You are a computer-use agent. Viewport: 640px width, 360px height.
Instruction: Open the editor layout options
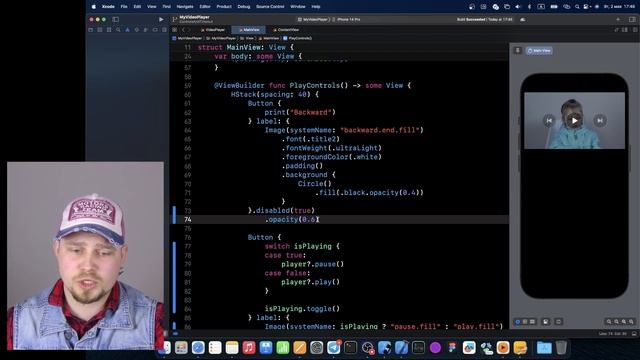point(625,30)
